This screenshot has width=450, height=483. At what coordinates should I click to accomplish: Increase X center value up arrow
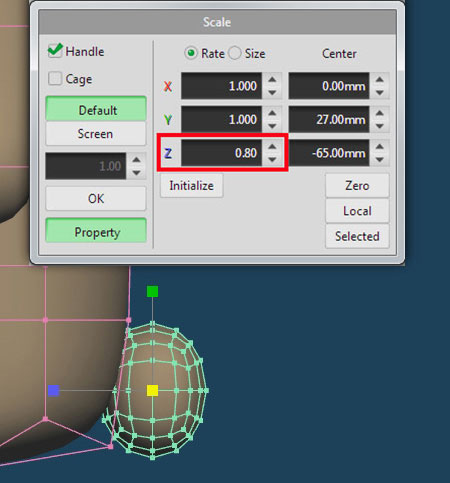[x=379, y=80]
